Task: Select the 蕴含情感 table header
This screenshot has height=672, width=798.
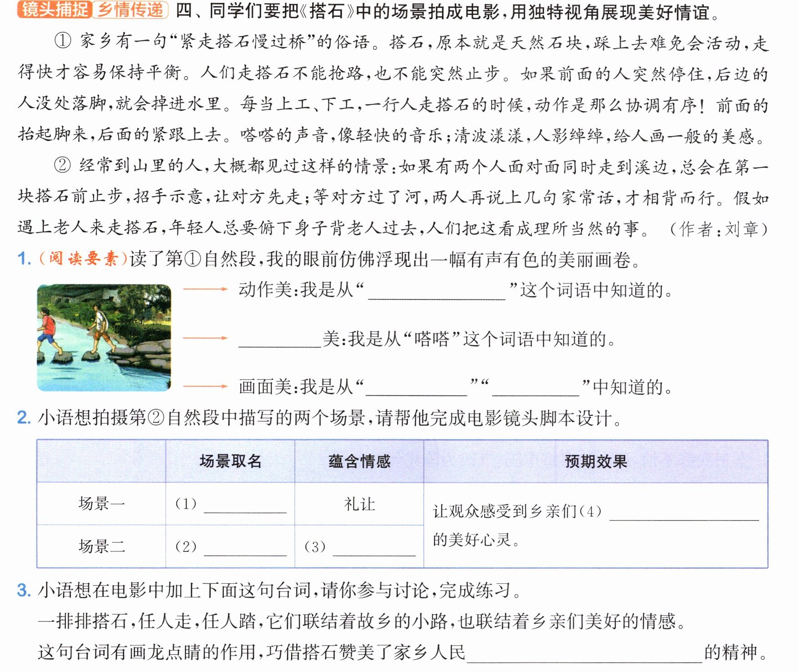Action: (359, 461)
